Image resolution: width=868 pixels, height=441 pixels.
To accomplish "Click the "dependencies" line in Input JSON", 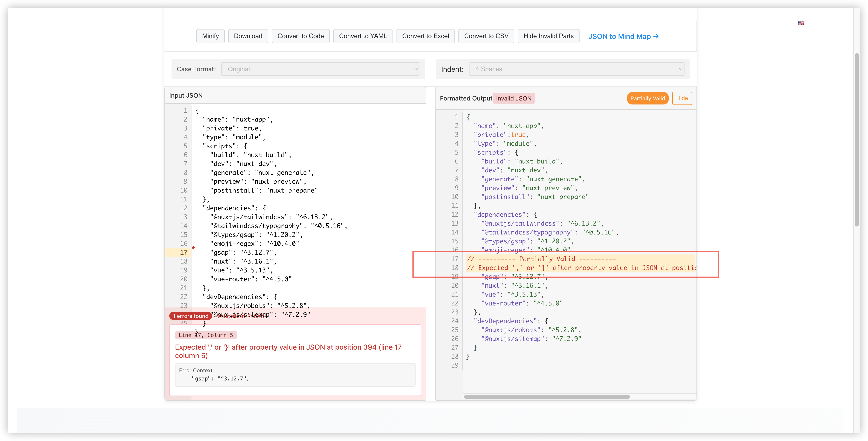I will (x=234, y=208).
